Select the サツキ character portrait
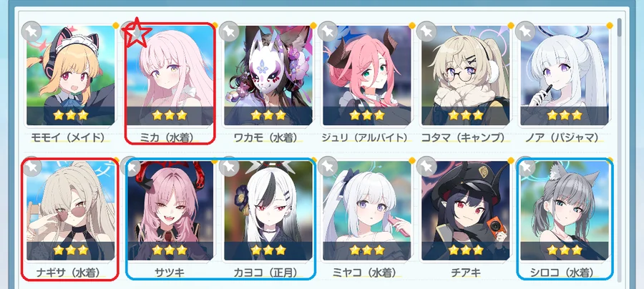This screenshot has height=289, width=644. (170, 210)
